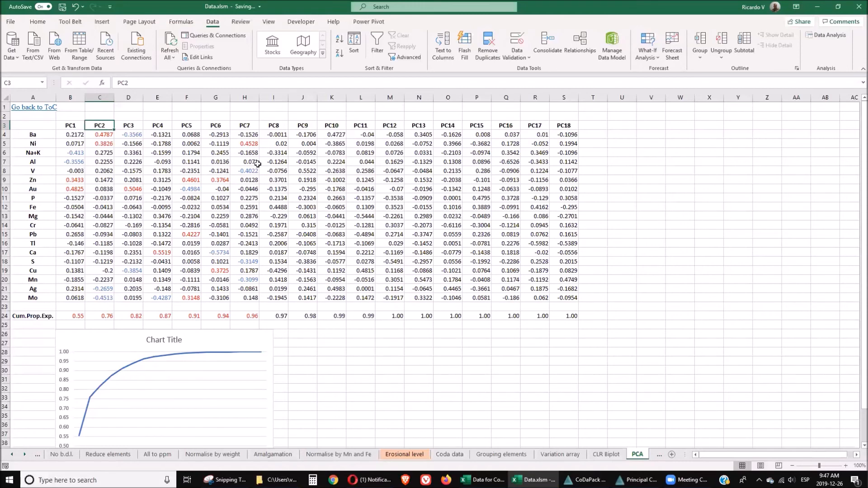Open Data Validation tool
This screenshot has width=868, height=488.
coord(517,46)
